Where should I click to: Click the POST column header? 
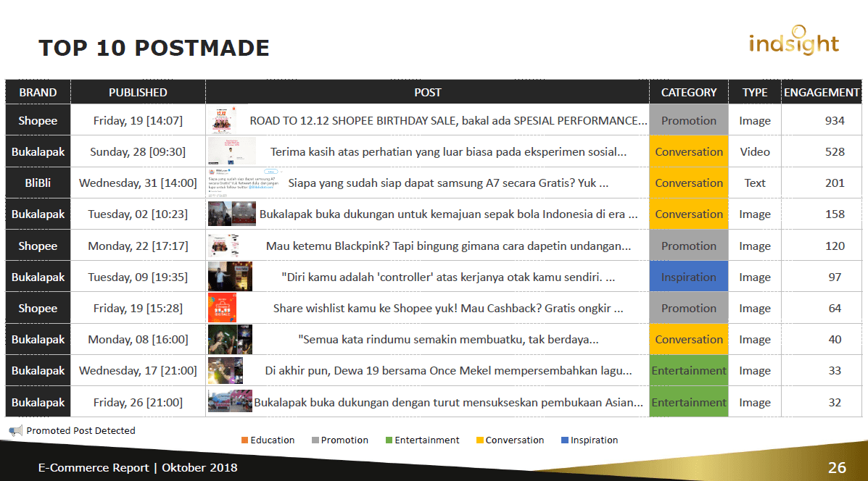pos(427,92)
